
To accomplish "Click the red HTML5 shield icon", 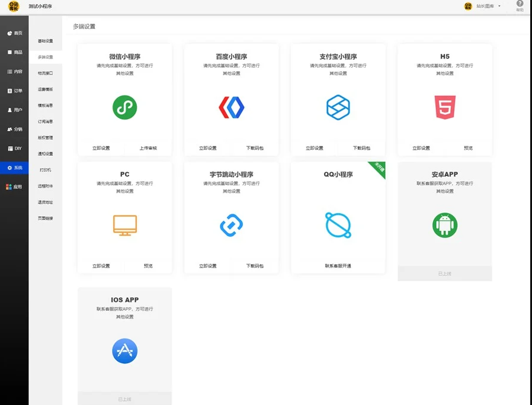I will pos(445,107).
